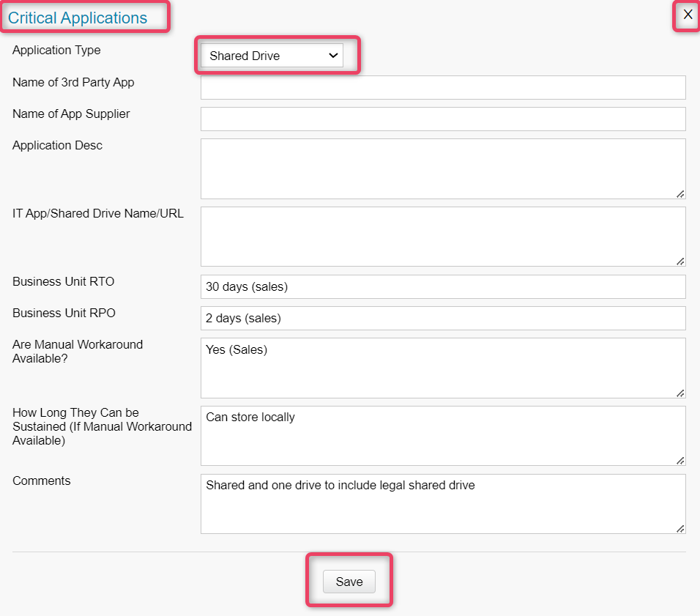Click the IT App/Shared Drive Name/URL textarea
The image size is (700, 616).
tap(443, 237)
